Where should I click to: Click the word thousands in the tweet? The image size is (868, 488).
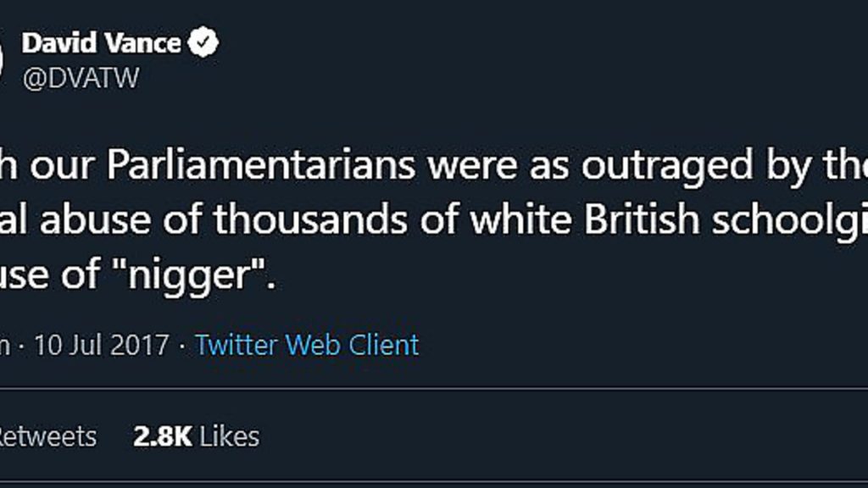[x=310, y=219]
